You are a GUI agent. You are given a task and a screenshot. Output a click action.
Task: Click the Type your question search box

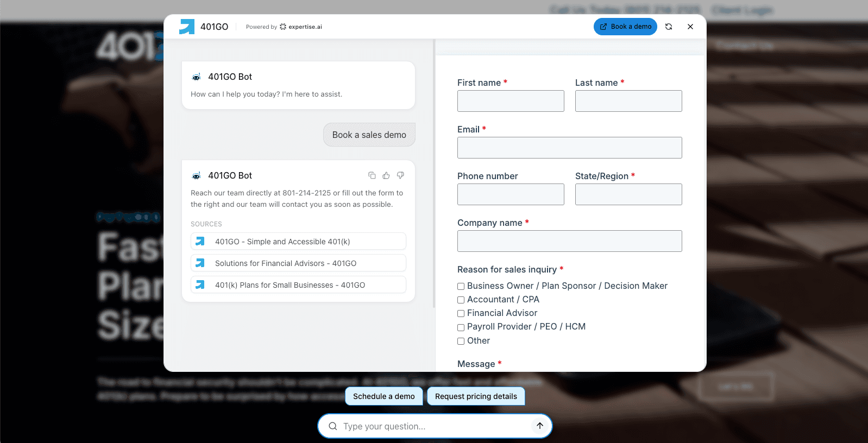[x=435, y=426]
